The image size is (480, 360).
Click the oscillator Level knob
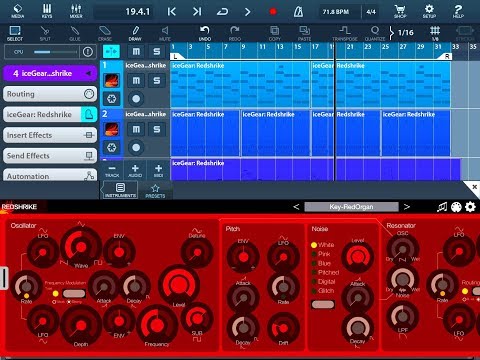click(x=179, y=284)
